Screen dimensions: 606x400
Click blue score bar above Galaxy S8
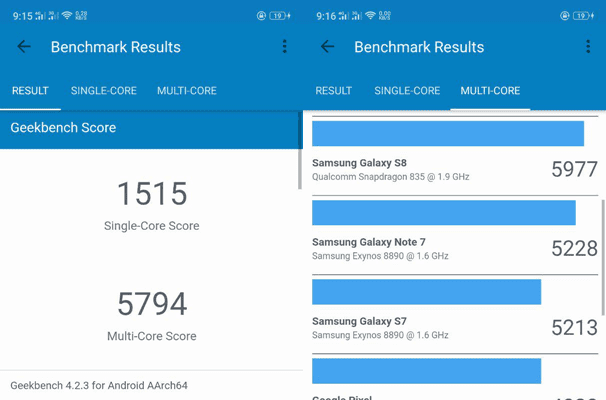tap(448, 133)
